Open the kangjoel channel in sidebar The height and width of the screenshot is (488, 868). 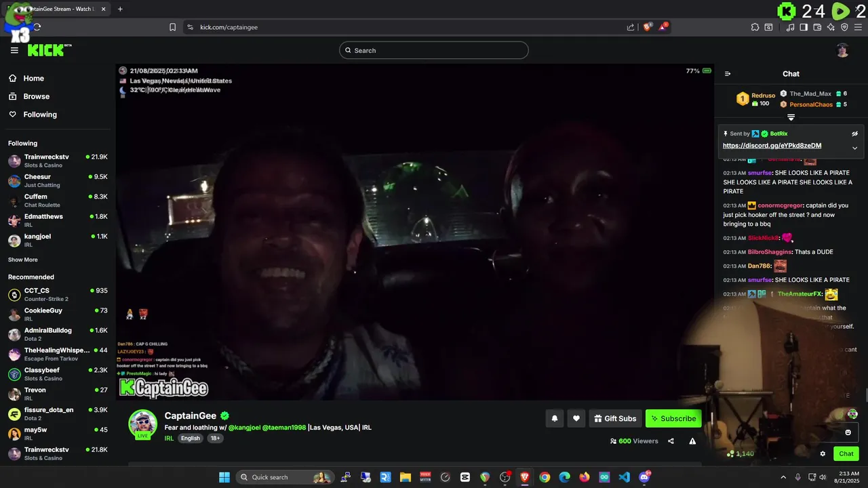[x=58, y=240]
